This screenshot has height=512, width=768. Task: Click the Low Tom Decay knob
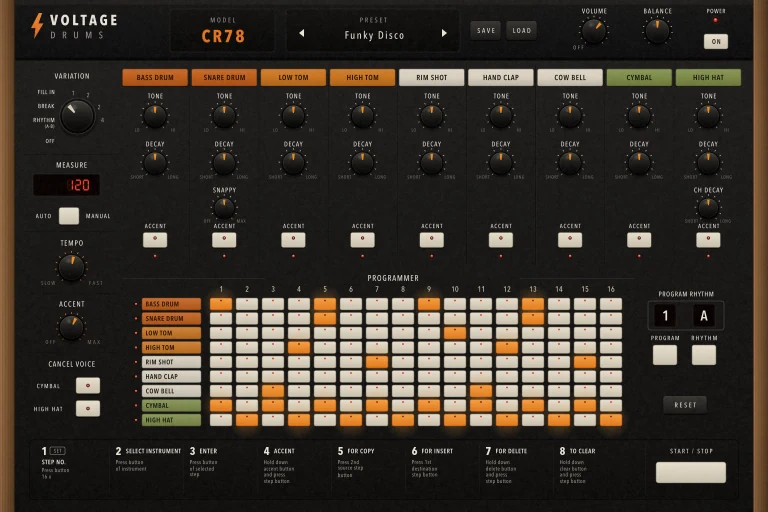[293, 164]
